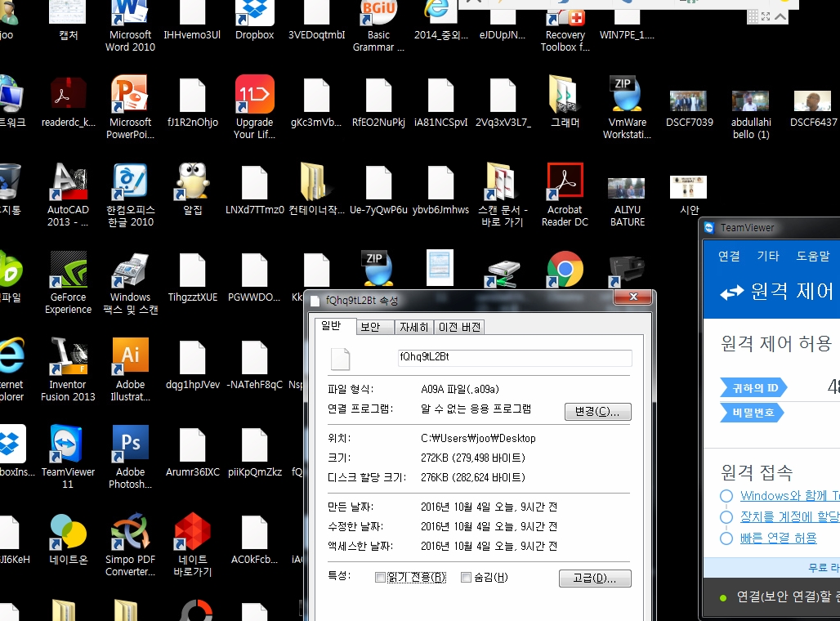The width and height of the screenshot is (840, 621).
Task: Open the Dropbox desktop shortcut
Action: pos(254,13)
